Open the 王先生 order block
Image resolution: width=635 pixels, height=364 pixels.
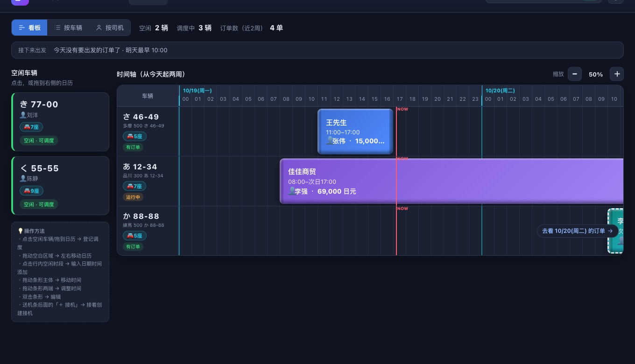(x=355, y=132)
